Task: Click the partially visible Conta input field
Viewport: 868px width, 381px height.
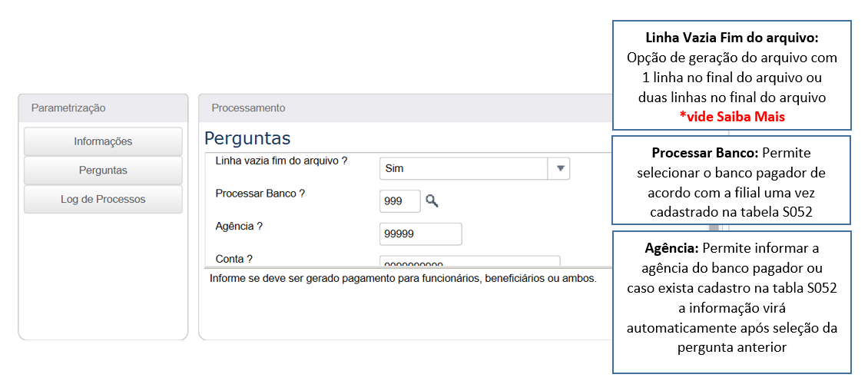Action: [x=470, y=261]
